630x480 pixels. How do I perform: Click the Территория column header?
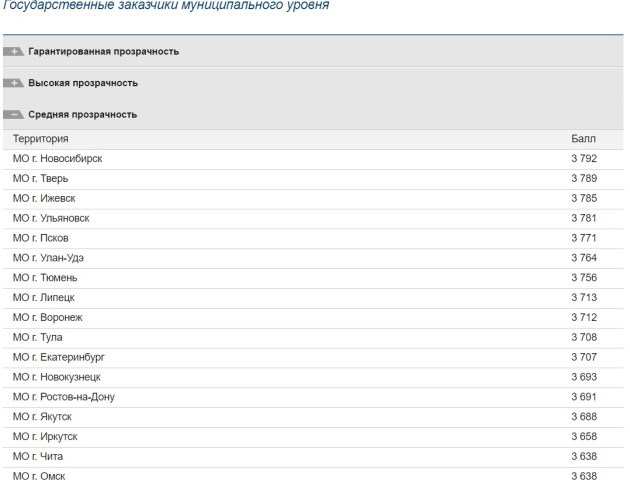coord(40,139)
